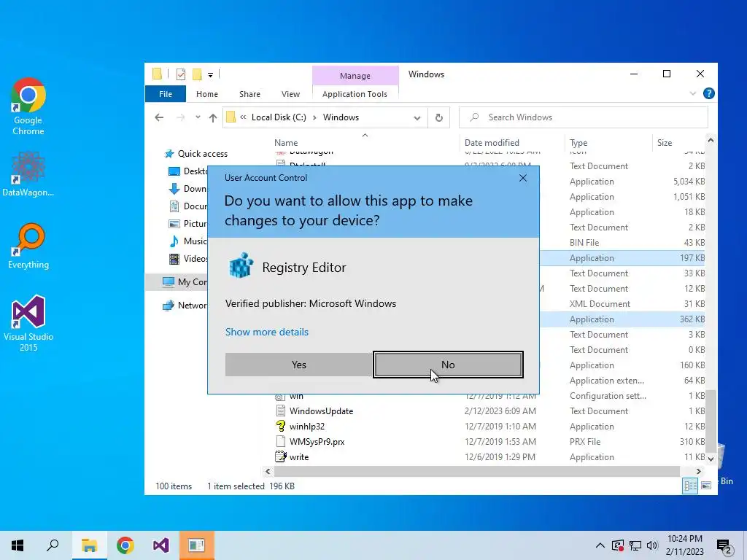This screenshot has width=747, height=560.
Task: Click vertical scrollbar down arrow
Action: coord(711,459)
